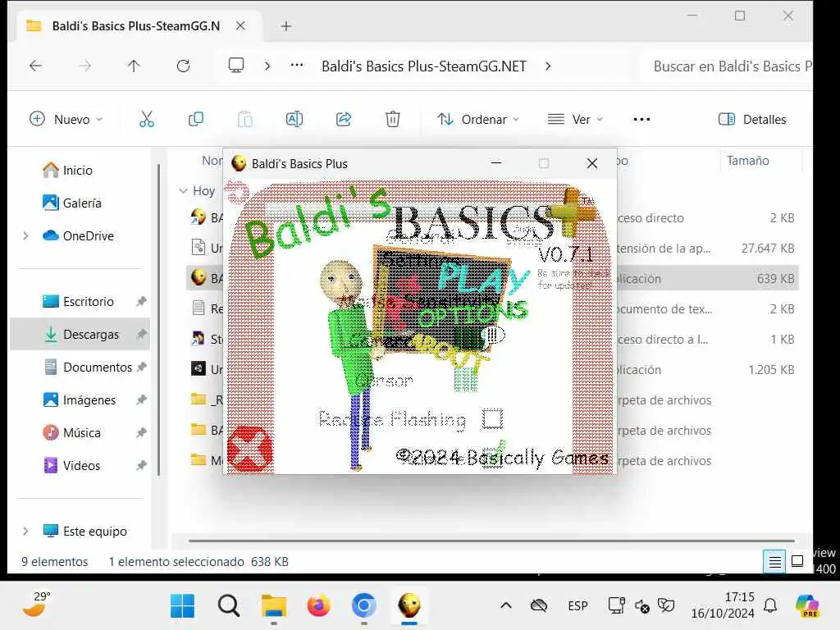The image size is (840, 630).
Task: Sort by the Tamaño column header
Action: pyautogui.click(x=748, y=160)
